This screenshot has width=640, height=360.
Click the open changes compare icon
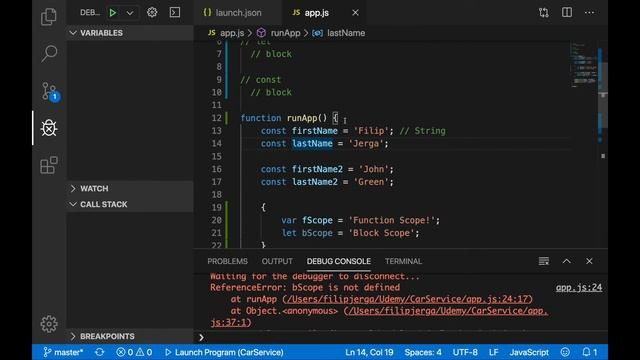coord(544,13)
